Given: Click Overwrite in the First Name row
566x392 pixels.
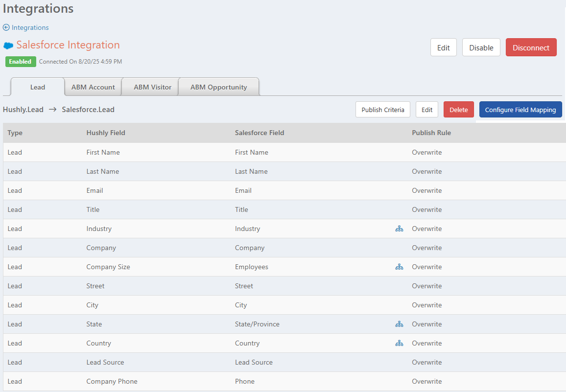Looking at the screenshot, I should click(426, 152).
